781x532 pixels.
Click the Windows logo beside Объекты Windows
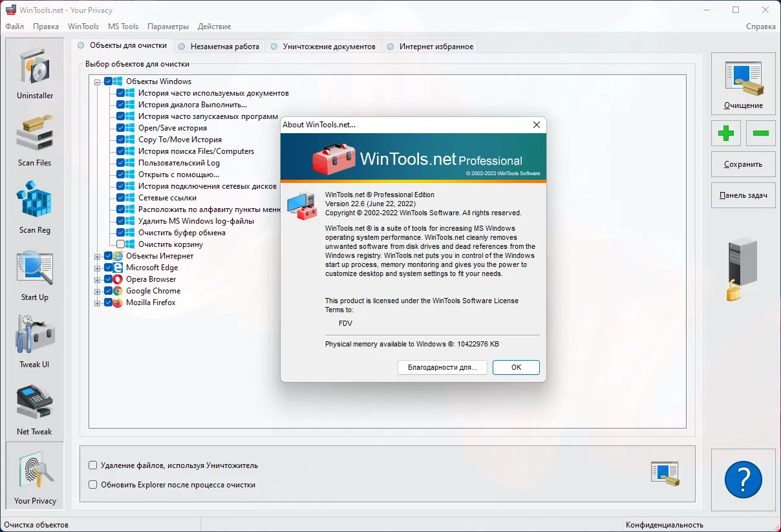[118, 81]
